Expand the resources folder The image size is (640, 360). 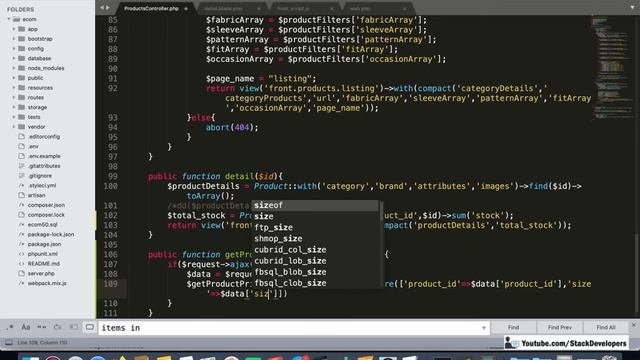click(14, 88)
